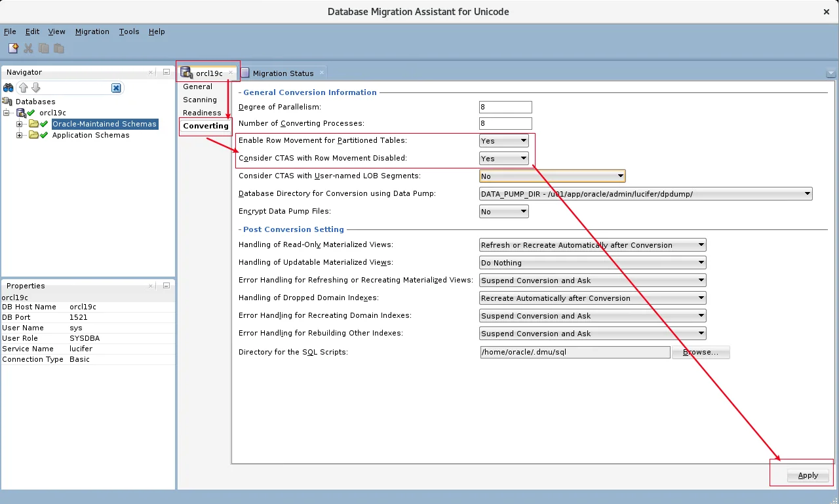Click the Paste clipboard toolbar icon
The image size is (839, 504).
[58, 48]
